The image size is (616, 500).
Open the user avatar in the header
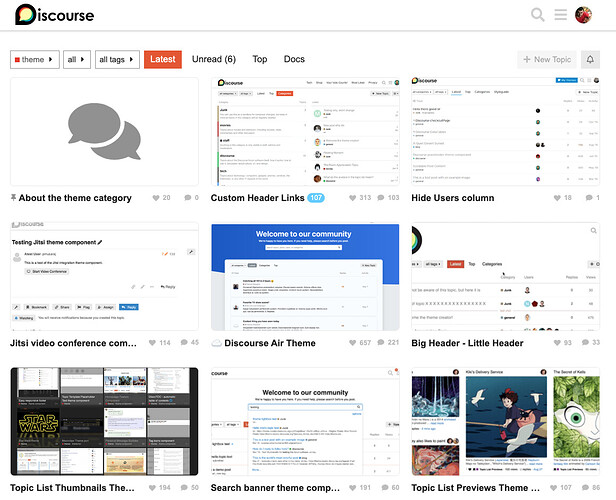tap(583, 15)
